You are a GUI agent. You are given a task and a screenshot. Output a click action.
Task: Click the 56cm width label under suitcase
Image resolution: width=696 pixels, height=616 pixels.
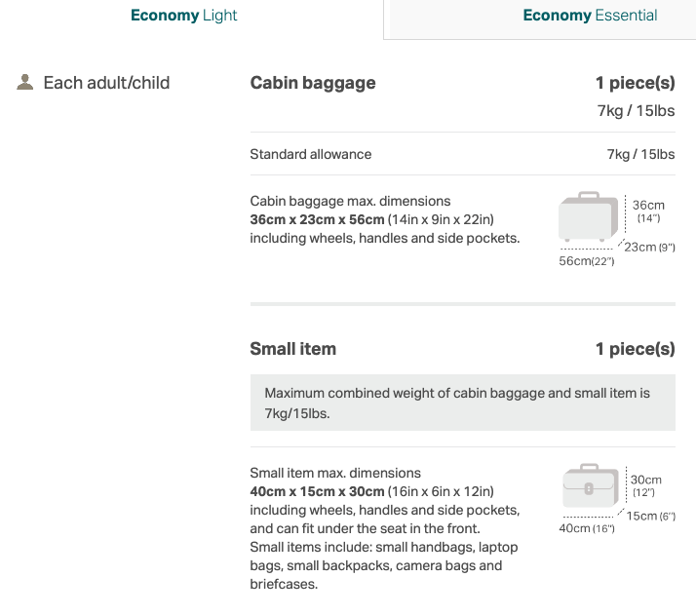pos(586,261)
